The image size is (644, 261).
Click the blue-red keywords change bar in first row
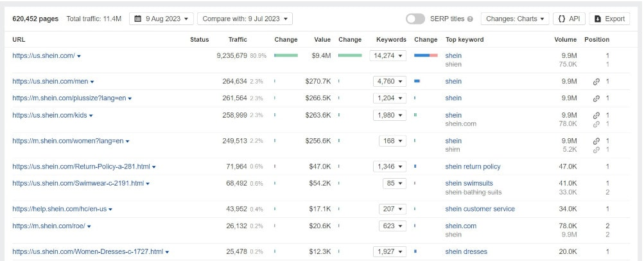pos(426,55)
